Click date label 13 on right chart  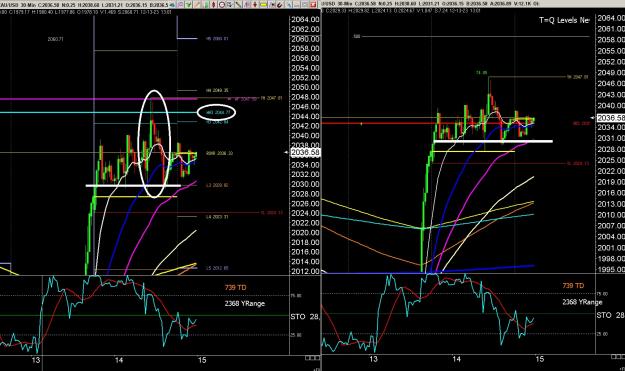373,359
